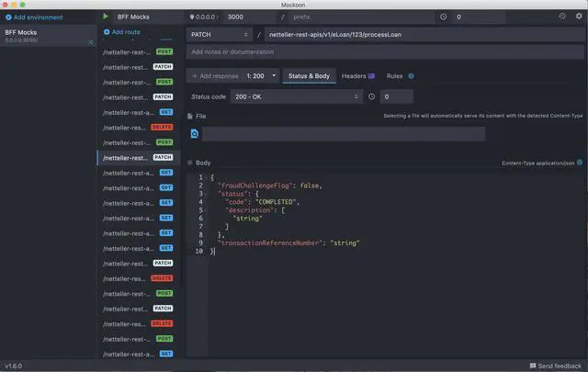Collapse the status object at line 3
This screenshot has width=588, height=372.
(x=206, y=194)
